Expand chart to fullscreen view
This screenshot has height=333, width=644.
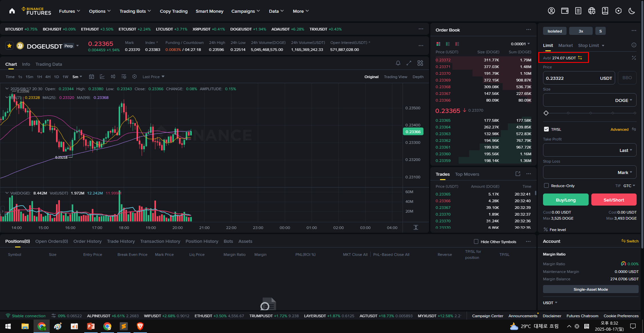[409, 63]
